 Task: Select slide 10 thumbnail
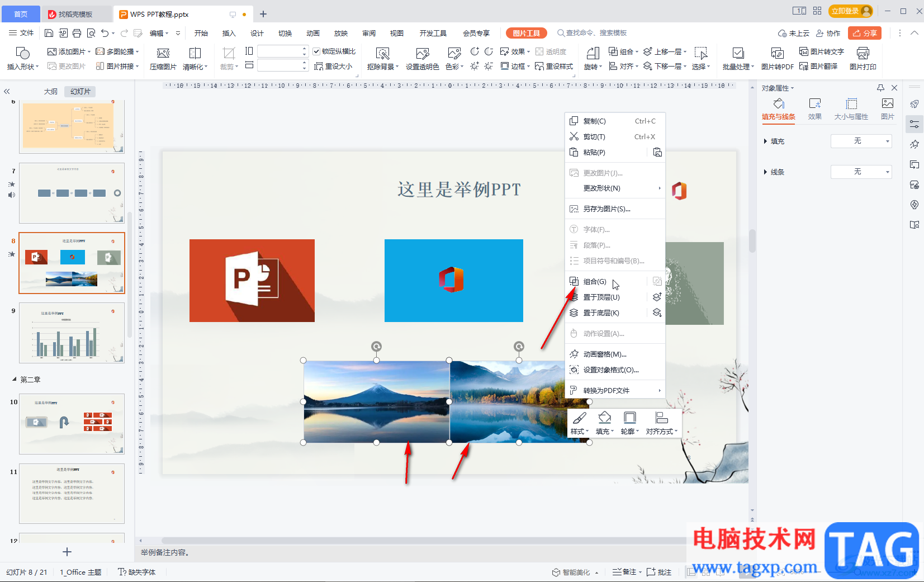click(72, 424)
